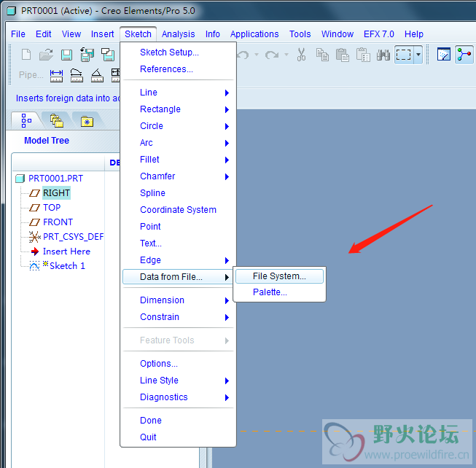Click Done in the Sketch menu

(178, 421)
